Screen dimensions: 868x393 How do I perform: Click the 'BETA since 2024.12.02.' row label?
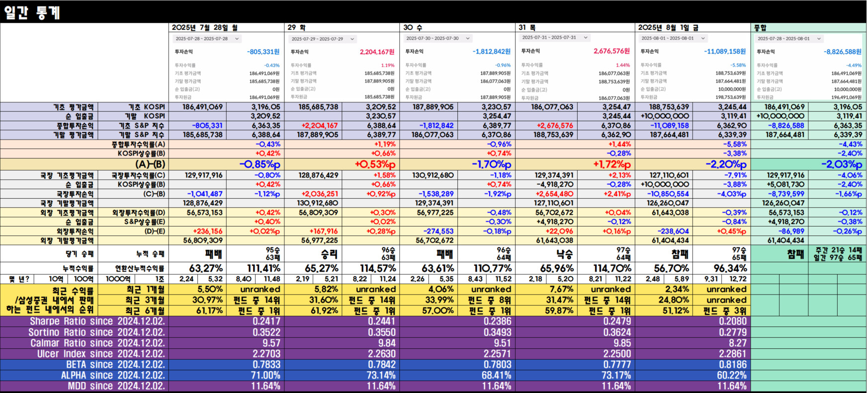(116, 365)
